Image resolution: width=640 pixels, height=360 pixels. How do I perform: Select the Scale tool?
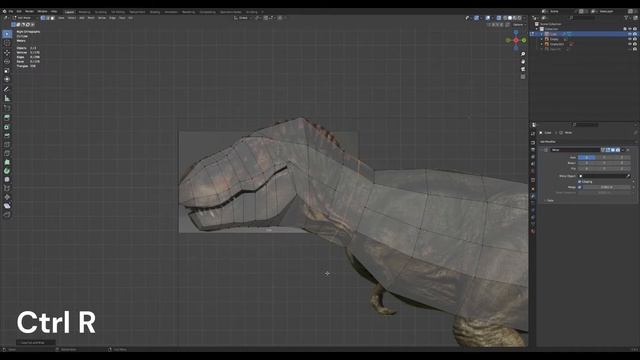7,71
